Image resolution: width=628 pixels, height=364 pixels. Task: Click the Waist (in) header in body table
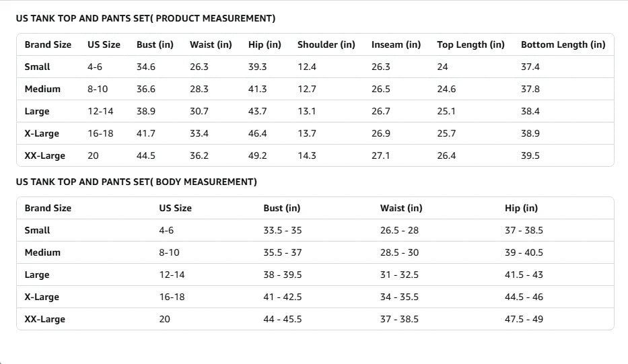[x=401, y=208]
